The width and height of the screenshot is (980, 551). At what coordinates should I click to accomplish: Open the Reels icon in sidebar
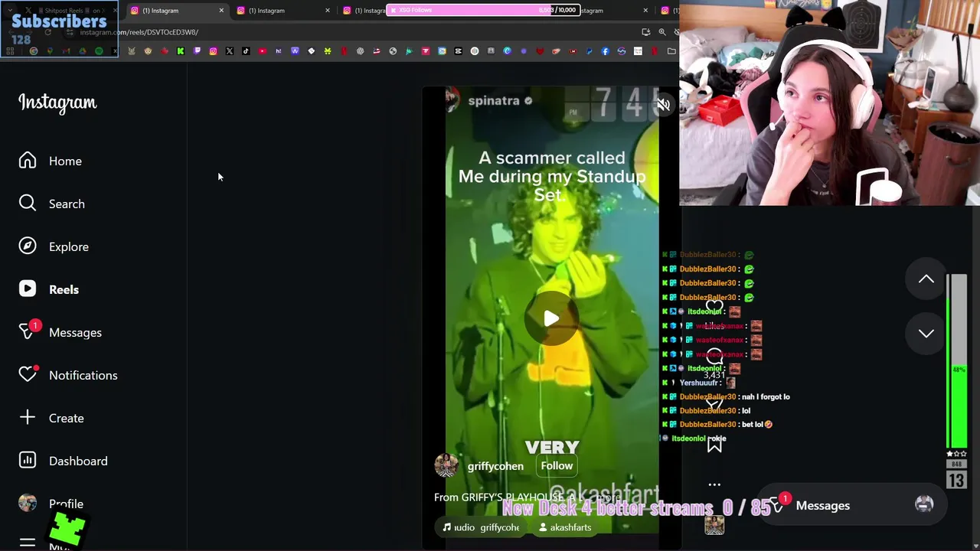28,289
